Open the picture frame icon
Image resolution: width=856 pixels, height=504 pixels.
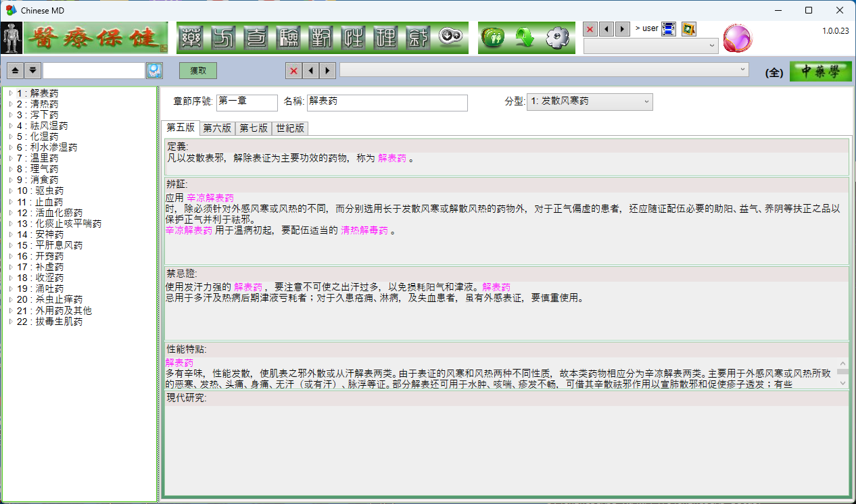click(688, 29)
